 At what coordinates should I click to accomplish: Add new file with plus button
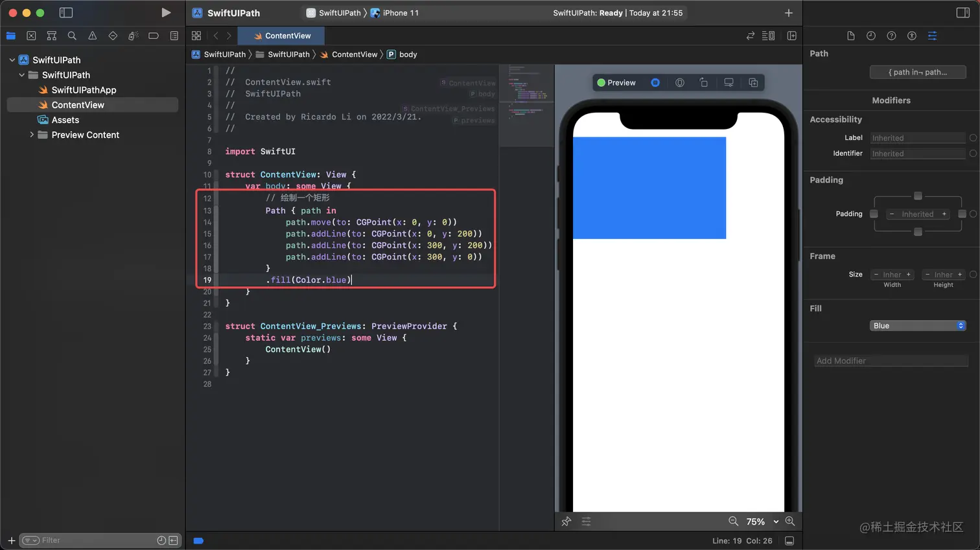(x=12, y=540)
